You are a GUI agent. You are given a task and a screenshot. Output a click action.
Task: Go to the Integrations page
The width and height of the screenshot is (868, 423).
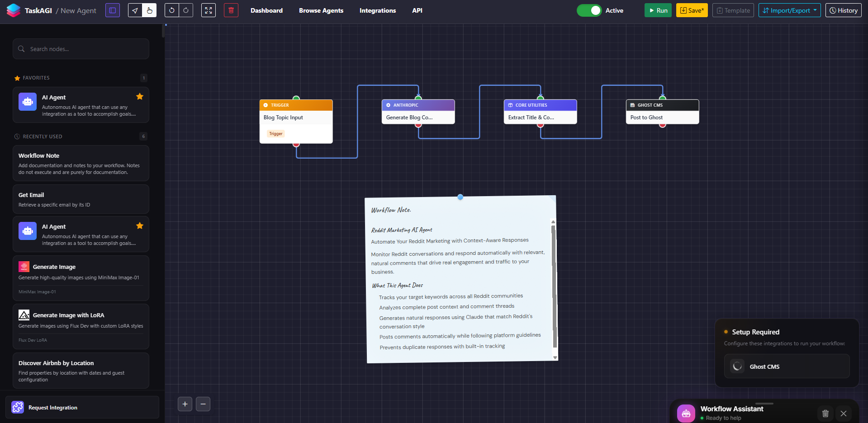[x=377, y=10]
